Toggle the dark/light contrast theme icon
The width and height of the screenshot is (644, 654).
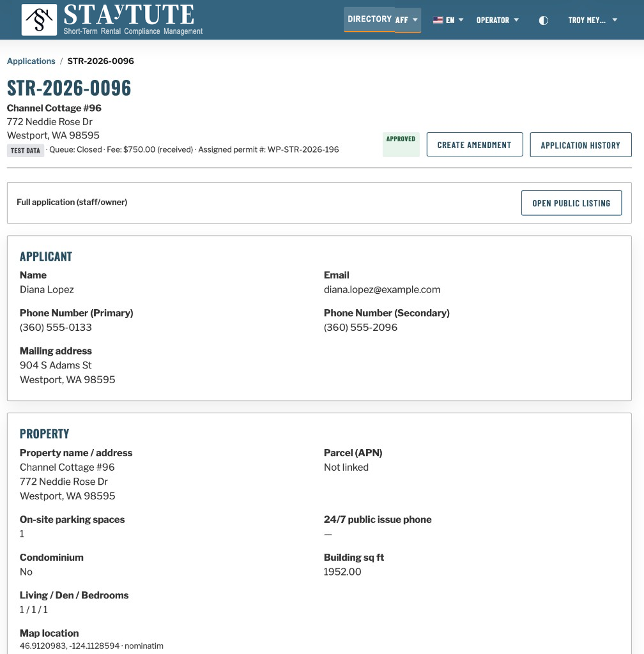[543, 20]
